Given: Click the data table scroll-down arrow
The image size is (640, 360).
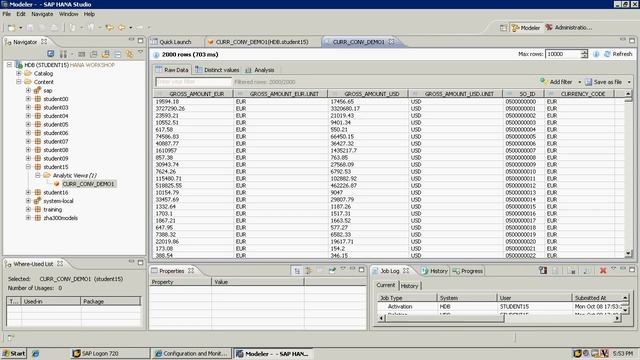Looking at the screenshot, I should (628, 254).
